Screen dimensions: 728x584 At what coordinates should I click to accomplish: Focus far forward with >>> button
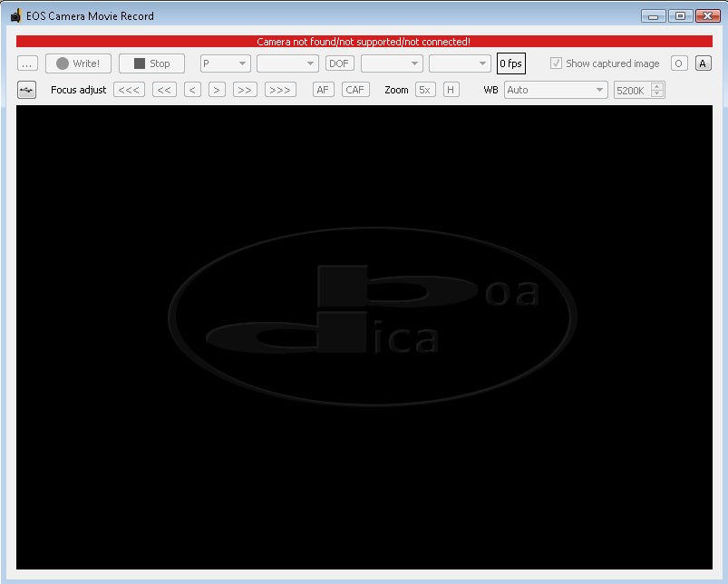[280, 90]
